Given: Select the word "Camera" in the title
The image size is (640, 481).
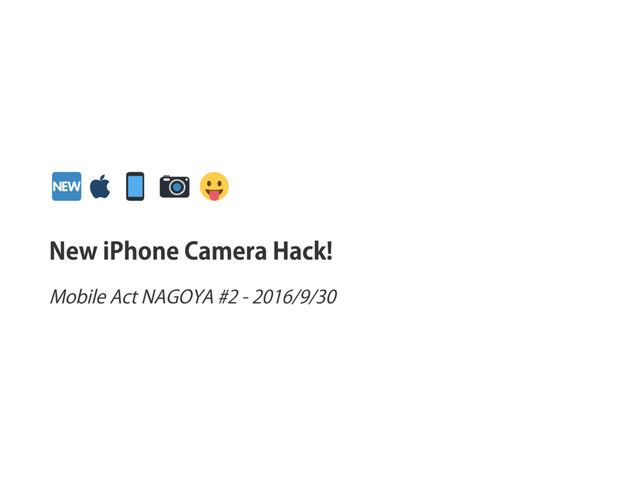Looking at the screenshot, I should point(226,251).
